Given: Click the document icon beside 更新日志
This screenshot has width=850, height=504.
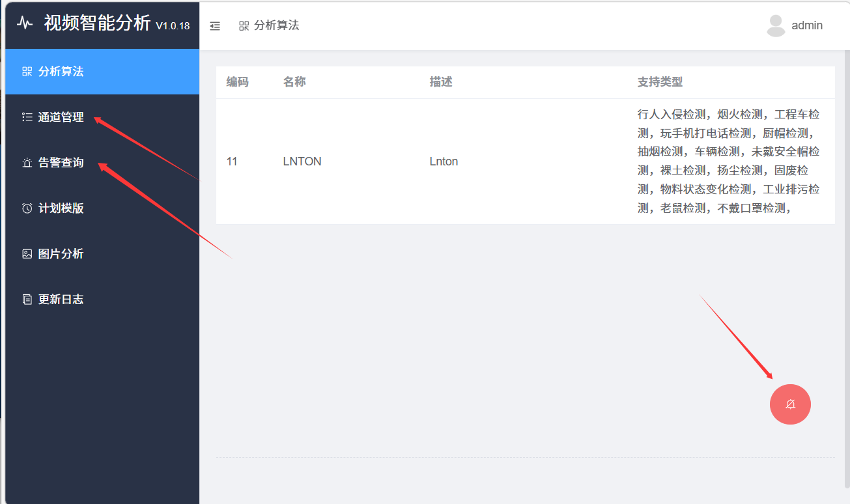Looking at the screenshot, I should pos(27,300).
